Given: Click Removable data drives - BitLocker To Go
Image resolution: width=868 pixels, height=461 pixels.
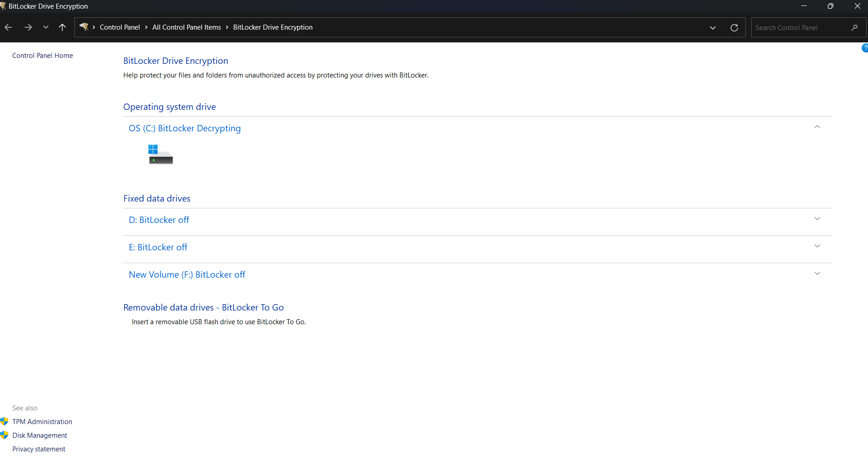Looking at the screenshot, I should [x=204, y=308].
